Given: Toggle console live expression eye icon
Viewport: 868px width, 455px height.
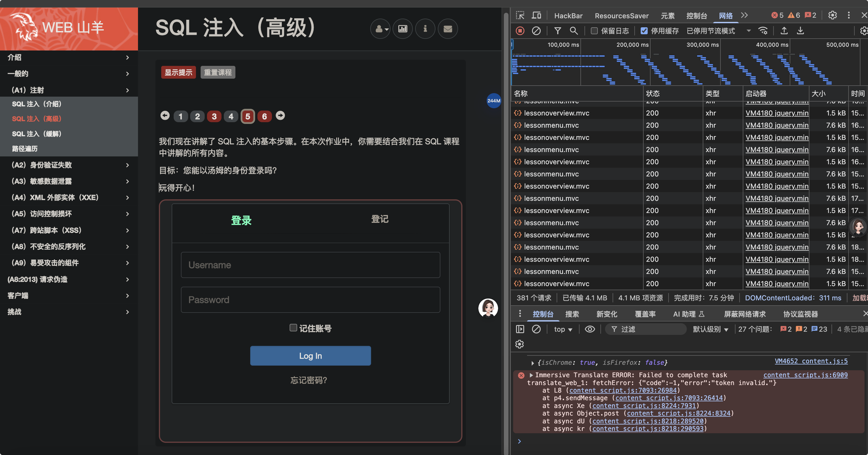Looking at the screenshot, I should pyautogui.click(x=590, y=329).
